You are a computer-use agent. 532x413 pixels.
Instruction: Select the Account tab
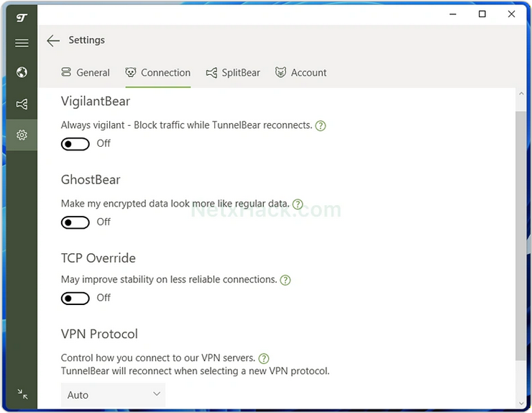[301, 73]
